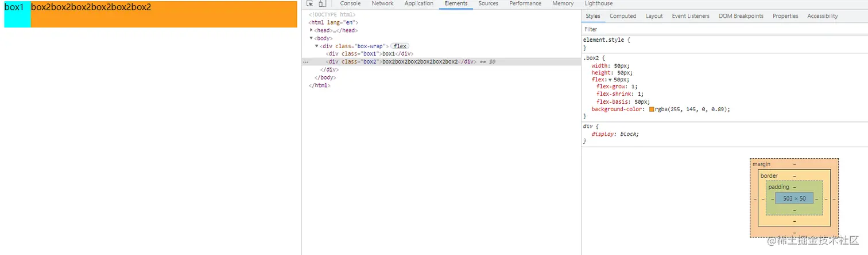
Task: Switch to the Memory tab
Action: (563, 3)
